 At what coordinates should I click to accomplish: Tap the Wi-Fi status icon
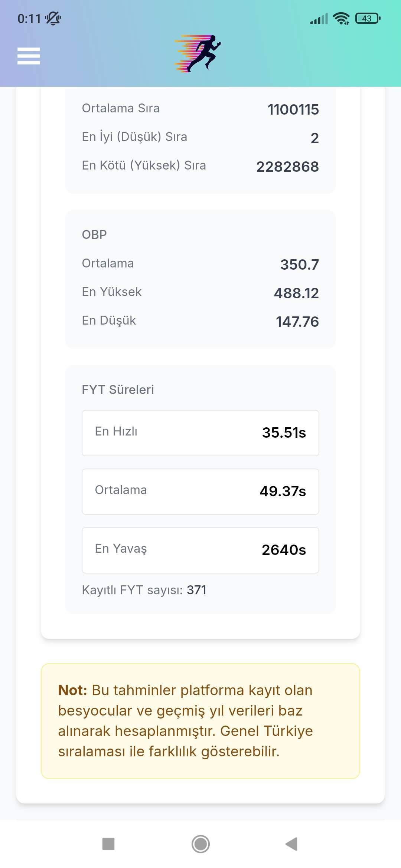tap(341, 18)
